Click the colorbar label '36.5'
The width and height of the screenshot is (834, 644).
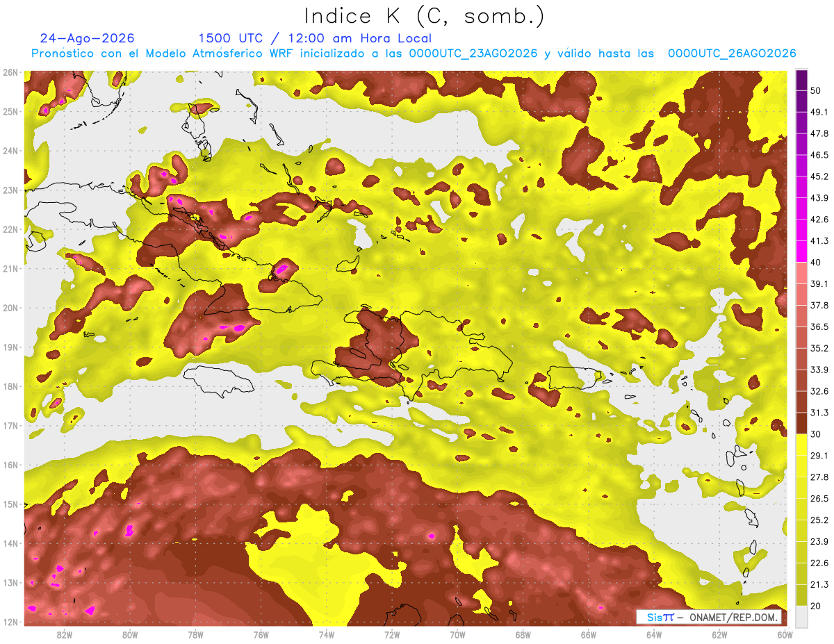[819, 327]
